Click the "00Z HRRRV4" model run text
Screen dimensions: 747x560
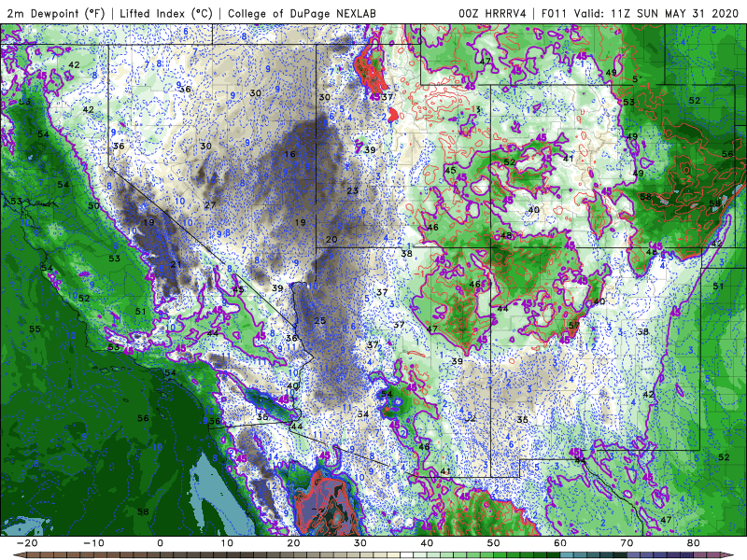pyautogui.click(x=492, y=13)
